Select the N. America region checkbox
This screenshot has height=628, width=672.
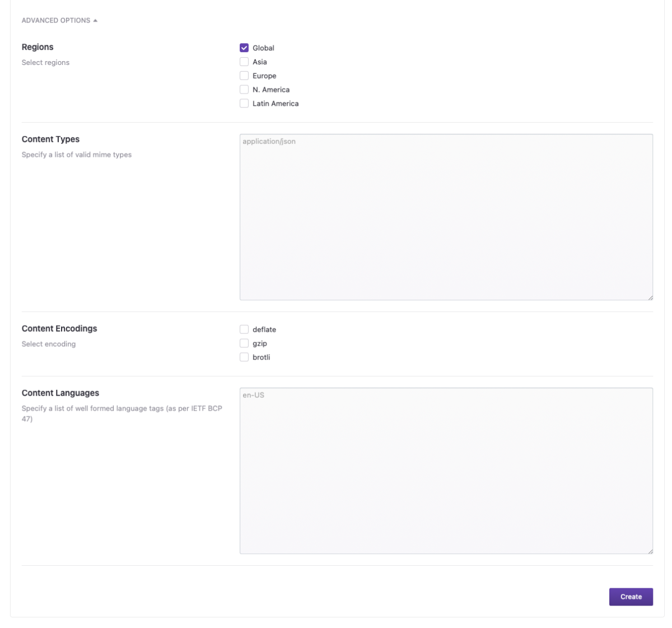[244, 90]
